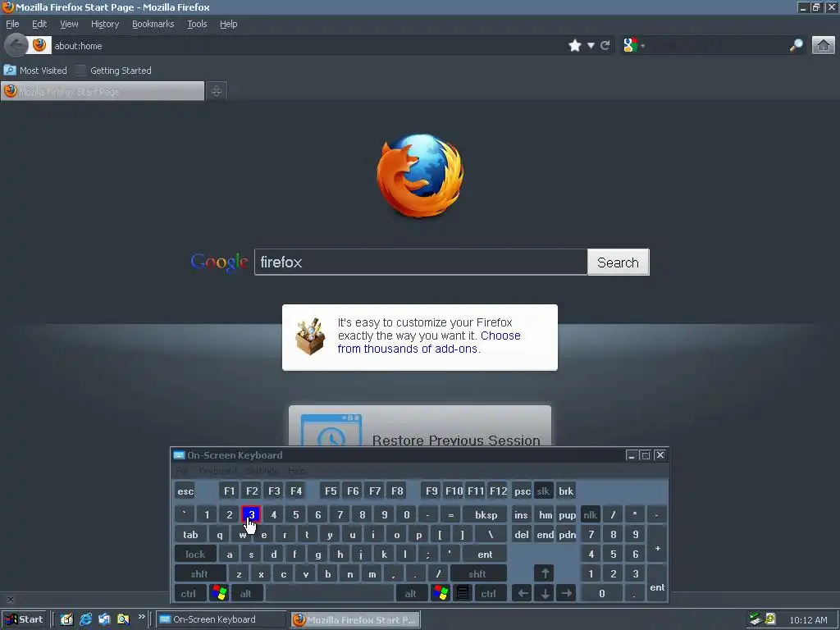Click the Google search box containing firefox
The height and width of the screenshot is (630, 840).
pos(421,262)
